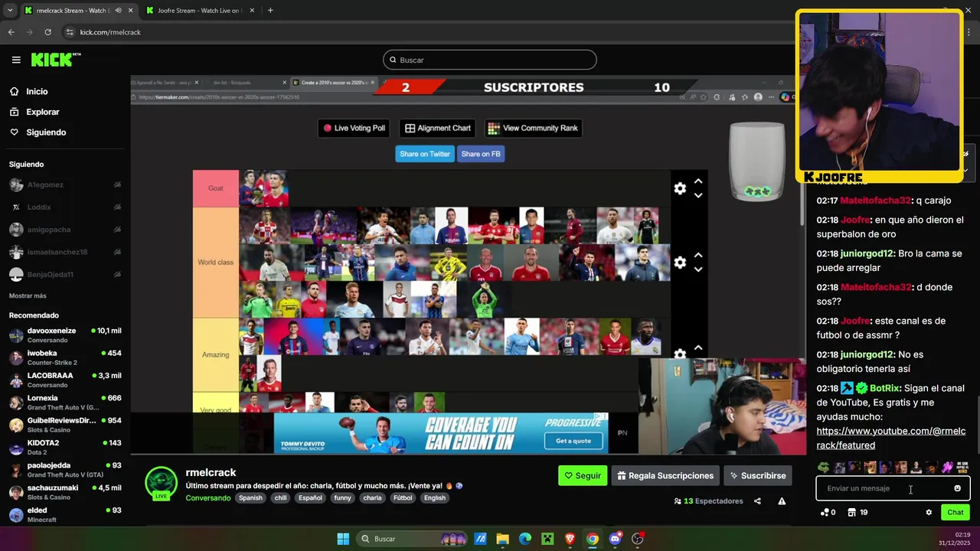Open Explorar in the sidebar
980x551 pixels.
(x=42, y=112)
